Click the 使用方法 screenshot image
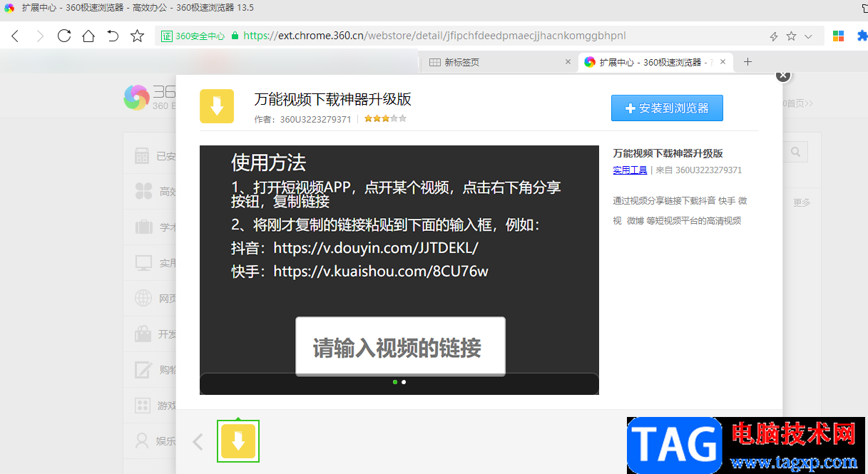Viewport: 868px width, 474px height. point(399,270)
